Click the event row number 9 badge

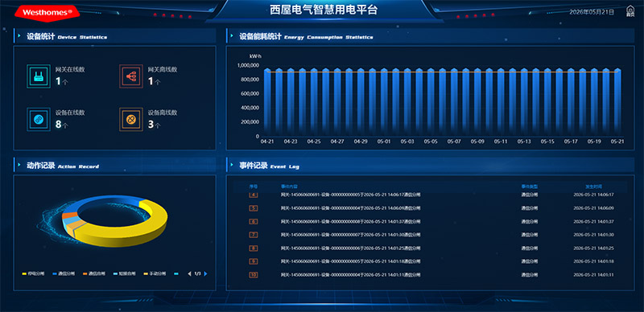pyautogui.click(x=254, y=261)
